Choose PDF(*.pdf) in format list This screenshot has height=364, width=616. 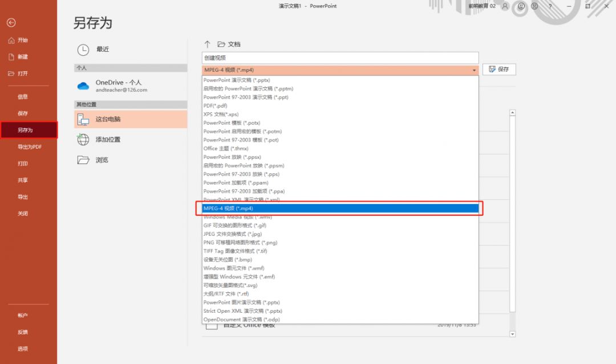pyautogui.click(x=340, y=106)
